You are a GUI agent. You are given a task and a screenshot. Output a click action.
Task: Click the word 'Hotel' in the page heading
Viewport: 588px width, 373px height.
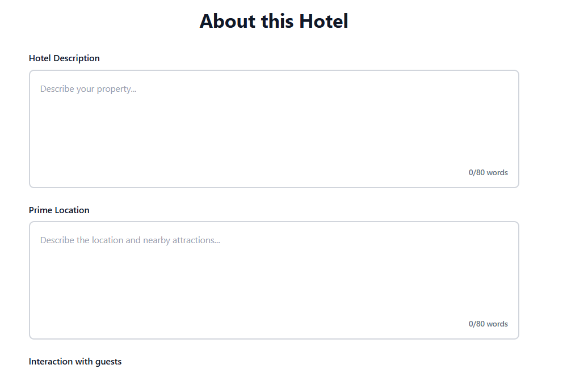(x=324, y=21)
